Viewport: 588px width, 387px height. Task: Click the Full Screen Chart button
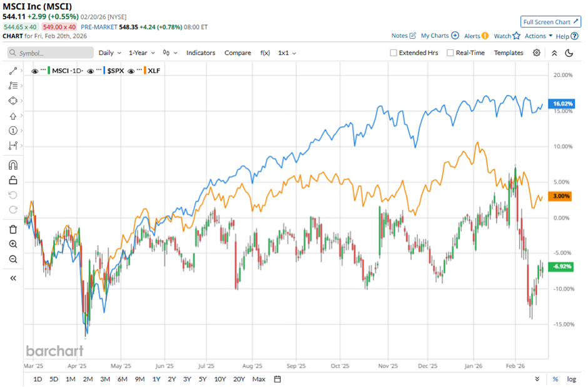click(550, 22)
